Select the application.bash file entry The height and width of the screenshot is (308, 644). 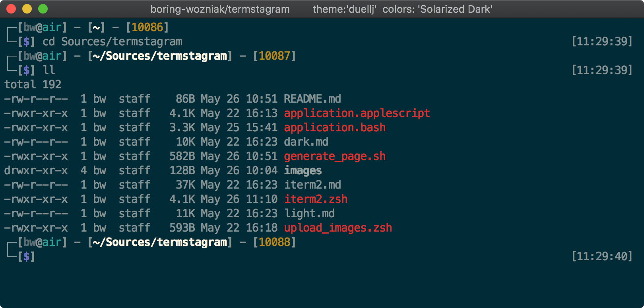(334, 127)
